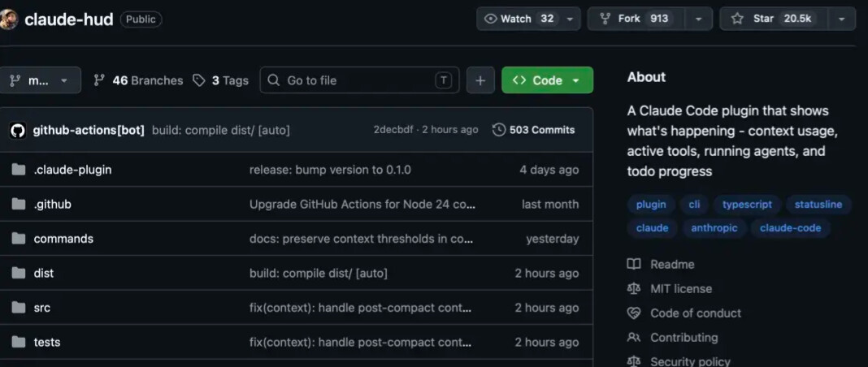Open the commands folder
This screenshot has width=868, height=367.
coord(63,239)
